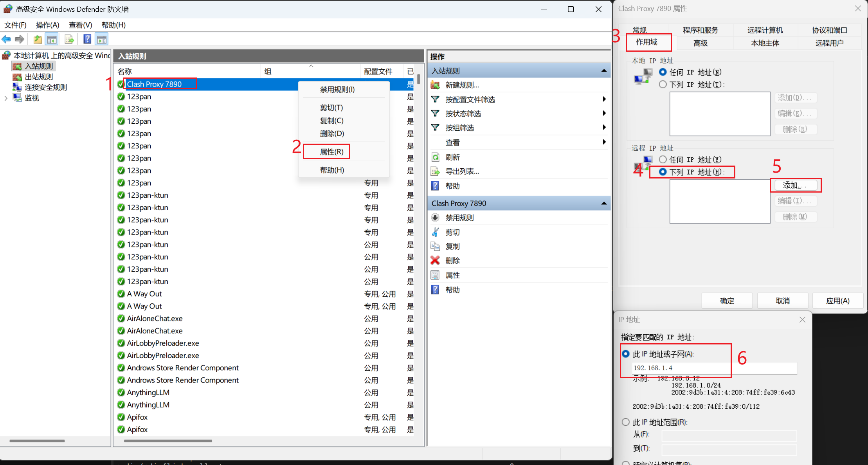Click the refresh (刷新) action icon
Image resolution: width=868 pixels, height=465 pixels.
point(435,157)
